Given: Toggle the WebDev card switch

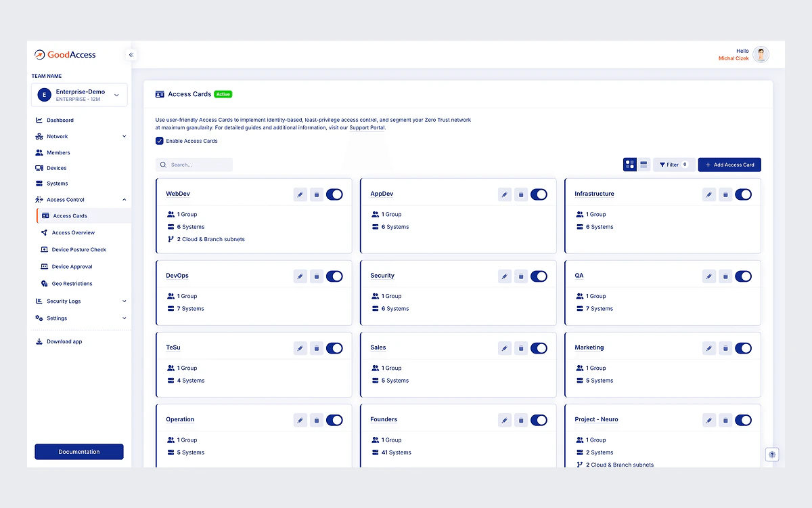Looking at the screenshot, I should [x=334, y=194].
